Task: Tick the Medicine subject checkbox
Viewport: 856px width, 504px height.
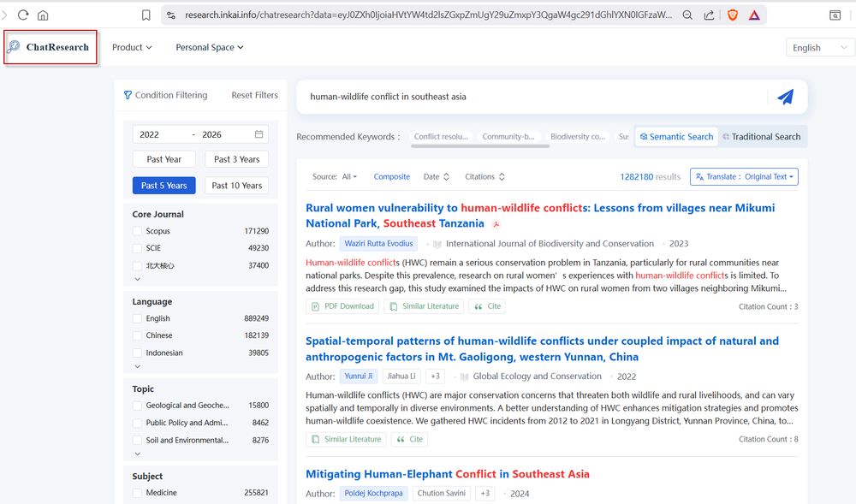Action: pos(137,493)
